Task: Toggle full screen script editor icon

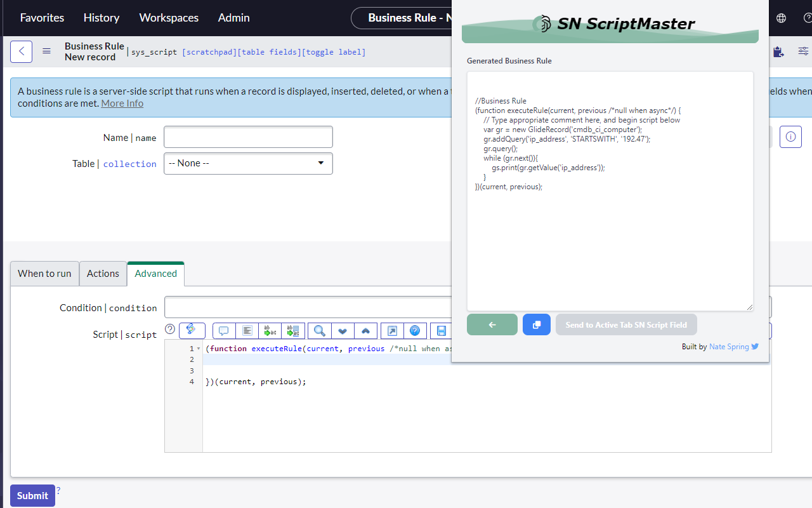Action: [392, 331]
